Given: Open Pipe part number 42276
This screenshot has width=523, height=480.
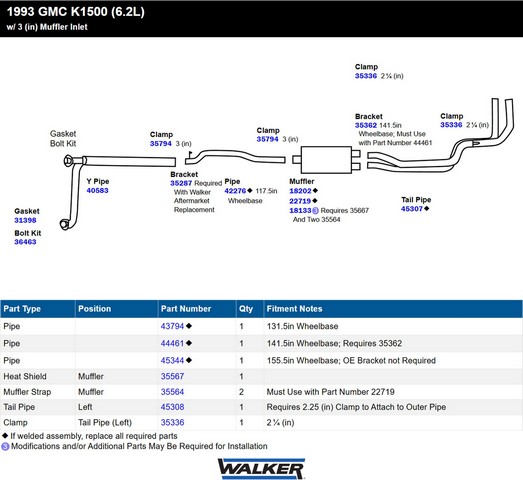Looking at the screenshot, I should 235,191.
